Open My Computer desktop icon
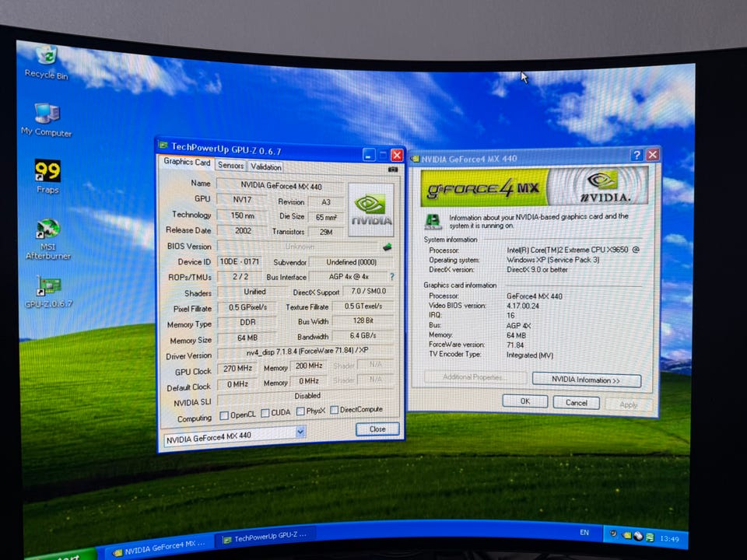The width and height of the screenshot is (747, 560). (x=47, y=115)
